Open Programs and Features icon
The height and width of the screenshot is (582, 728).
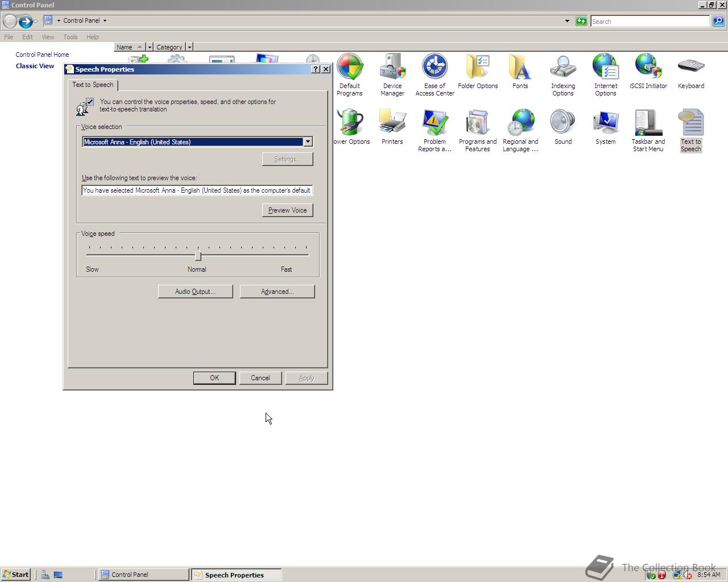click(x=478, y=130)
